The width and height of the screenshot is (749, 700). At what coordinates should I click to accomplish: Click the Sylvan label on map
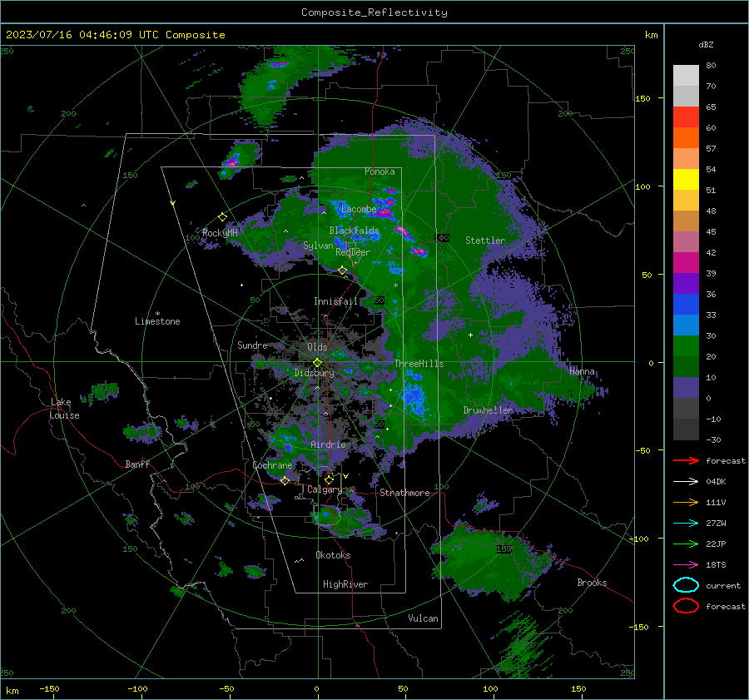click(x=318, y=246)
